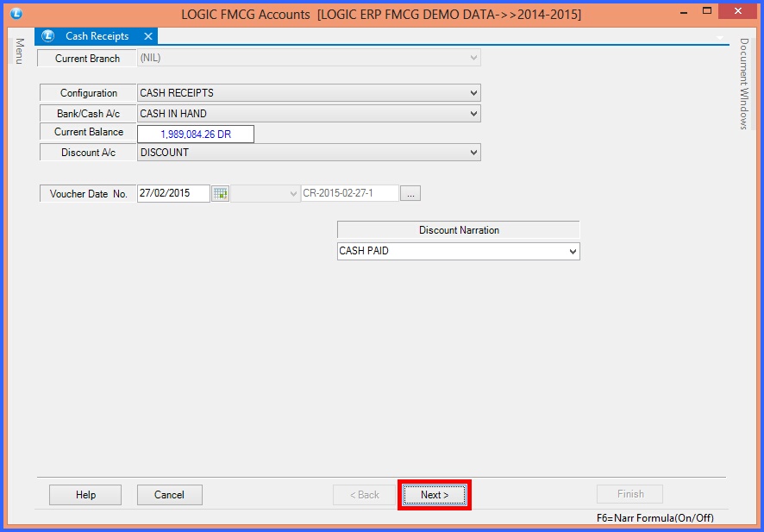This screenshot has height=532, width=764.
Task: Close the LOGIC FMCG Accounts window
Action: 738,10
